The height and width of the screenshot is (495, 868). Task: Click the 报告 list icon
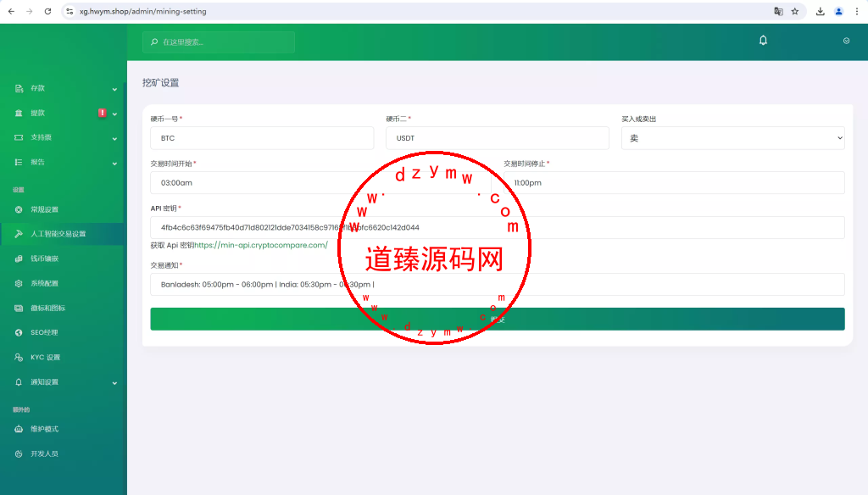[19, 162]
